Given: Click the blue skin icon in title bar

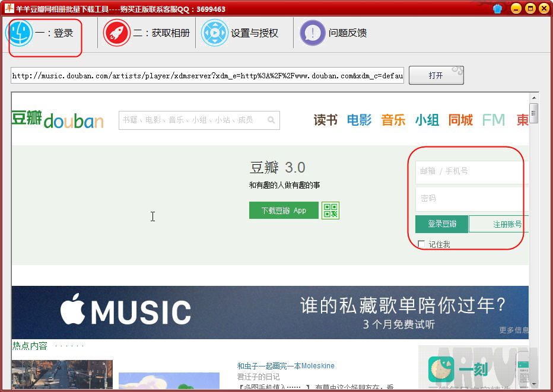Looking at the screenshot, I should click(497, 8).
